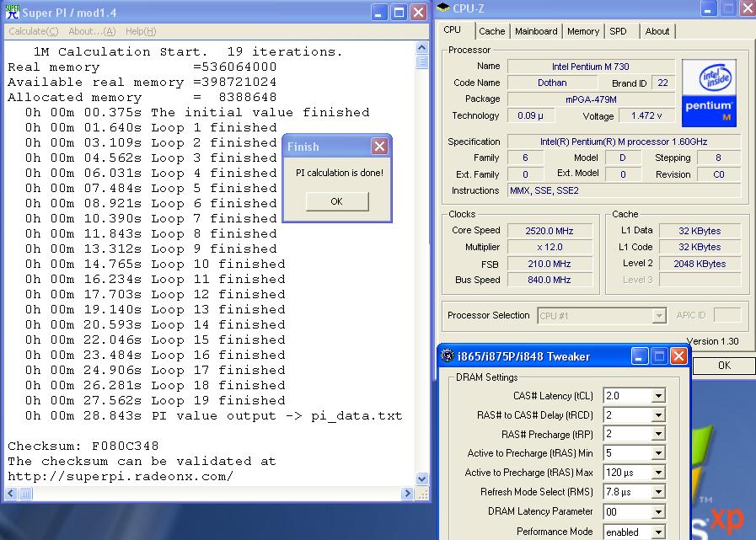The height and width of the screenshot is (540, 756).
Task: Expand the DRAM Latency Parameter dropdown
Action: (658, 511)
